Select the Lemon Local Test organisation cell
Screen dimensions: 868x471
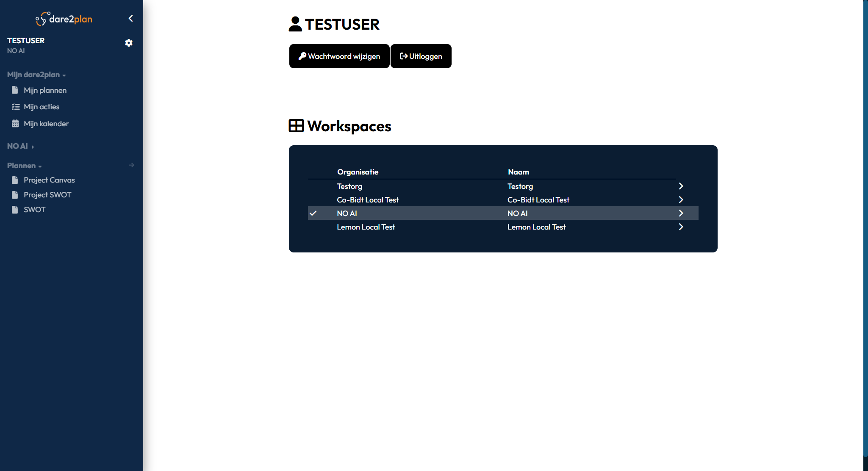click(x=366, y=227)
